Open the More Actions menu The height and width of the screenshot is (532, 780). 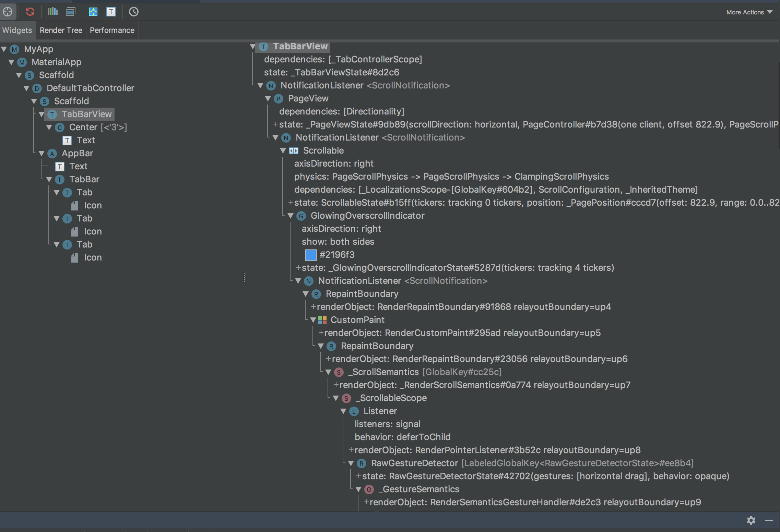[x=748, y=12]
